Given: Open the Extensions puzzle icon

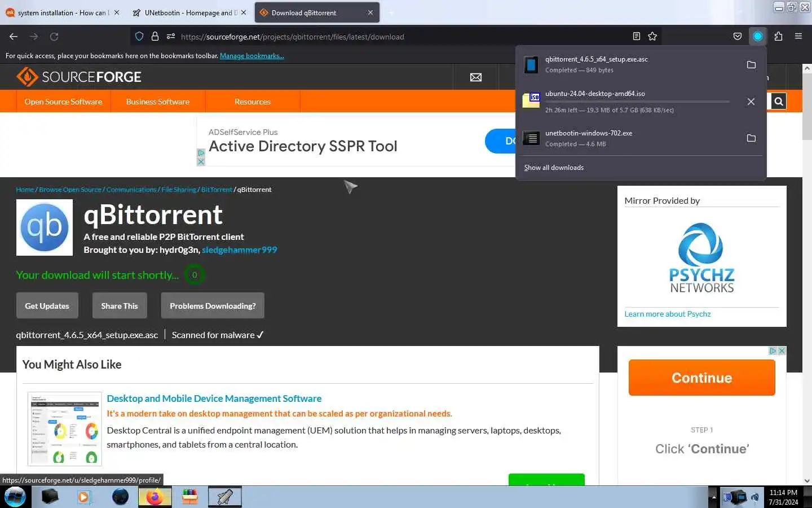Looking at the screenshot, I should (x=778, y=36).
